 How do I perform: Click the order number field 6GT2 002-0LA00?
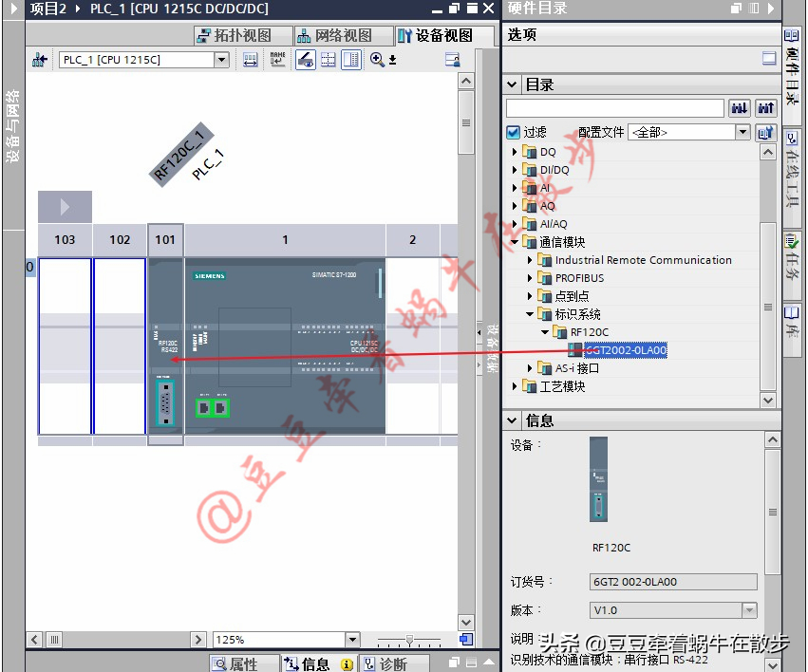click(673, 582)
